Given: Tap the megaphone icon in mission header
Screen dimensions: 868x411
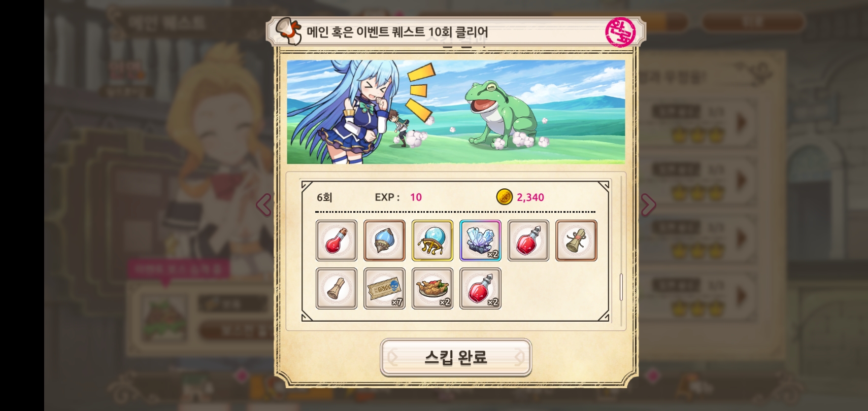Looking at the screenshot, I should coord(288,31).
